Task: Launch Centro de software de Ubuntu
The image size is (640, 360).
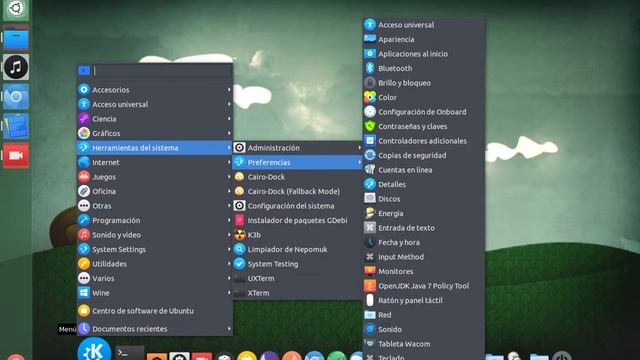Action: coord(155,311)
